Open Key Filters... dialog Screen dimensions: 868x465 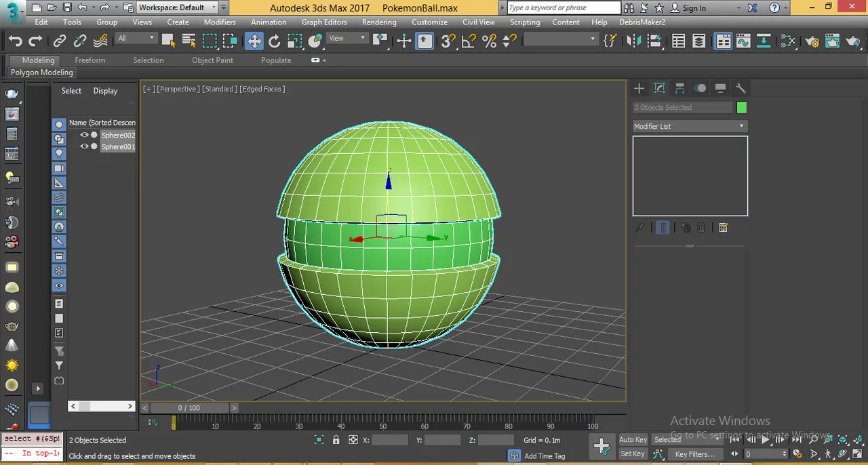pos(694,453)
